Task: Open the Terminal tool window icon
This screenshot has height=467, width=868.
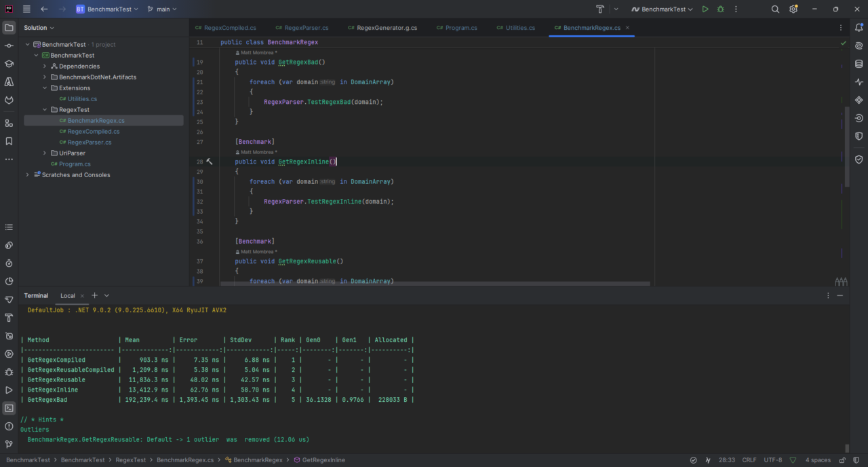Action: pos(9,408)
